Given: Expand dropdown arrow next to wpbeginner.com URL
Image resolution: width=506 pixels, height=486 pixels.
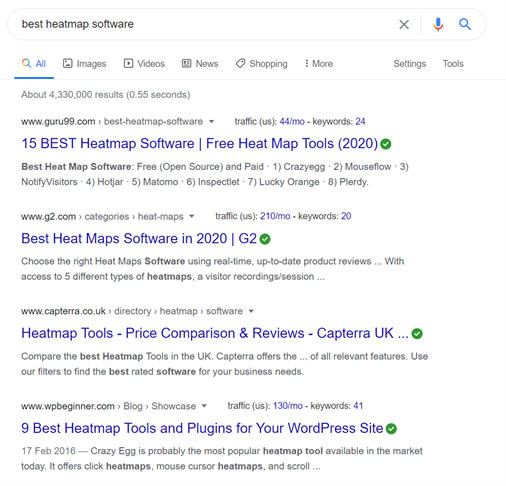Looking at the screenshot, I should (204, 406).
